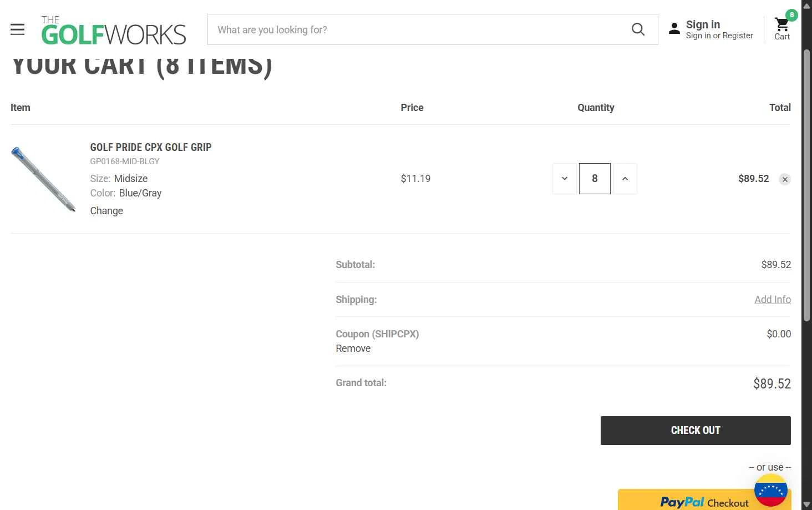Image resolution: width=812 pixels, height=510 pixels.
Task: Increase grip quantity with up chevron
Action: click(625, 179)
